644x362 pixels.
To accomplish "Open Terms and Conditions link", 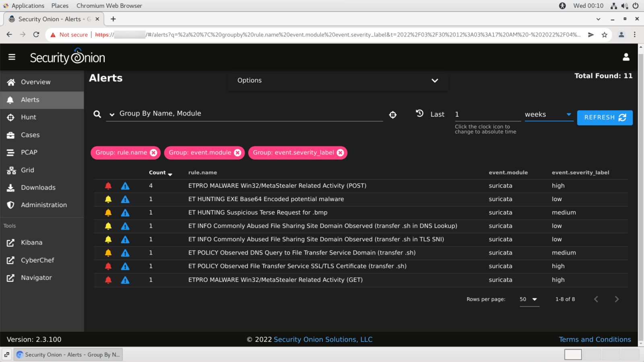I will [x=595, y=339].
